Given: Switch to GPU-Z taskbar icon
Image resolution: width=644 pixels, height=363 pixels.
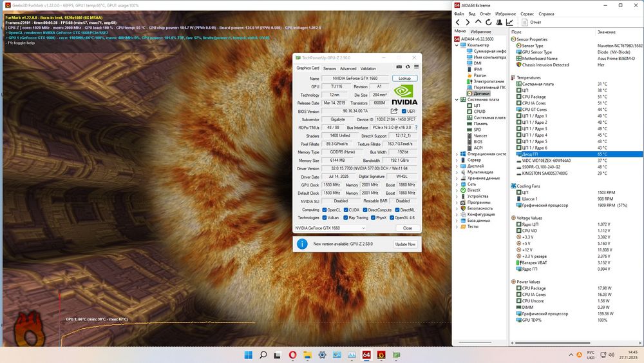Looking at the screenshot, I should pos(396,355).
